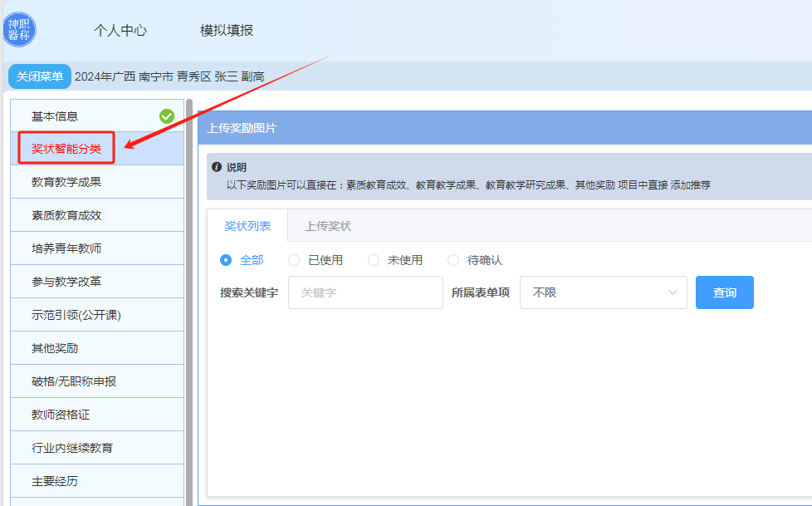Select 奖状智能分类 in the sidebar

pyautogui.click(x=97, y=149)
